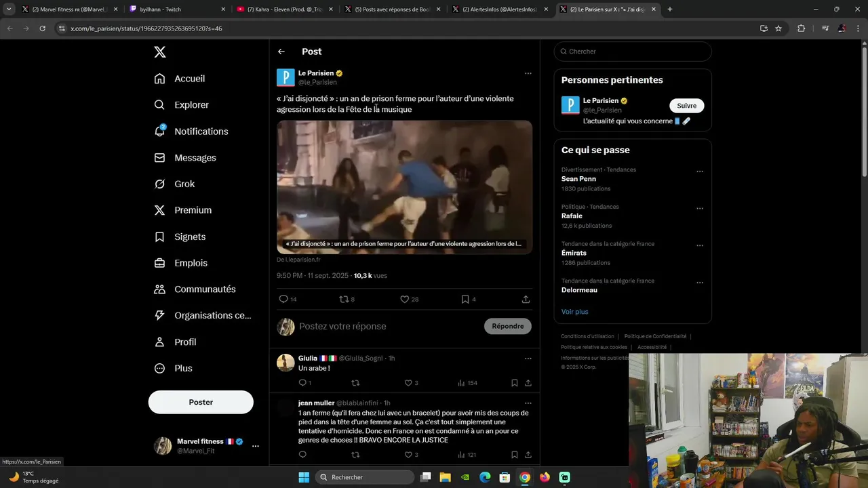Share the main post icon
Screen dimensions: 868x488
[x=526, y=299]
